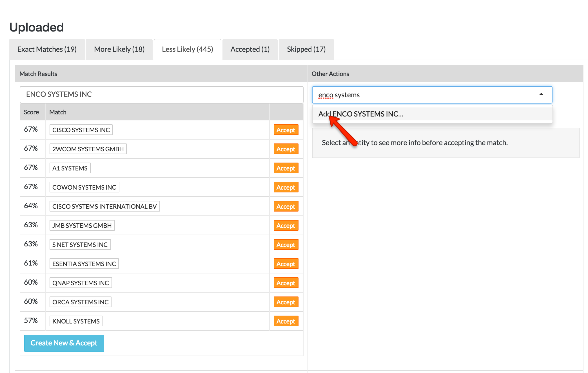
Task: Accept the CISCO SYSTEMS INC match
Action: pos(286,130)
